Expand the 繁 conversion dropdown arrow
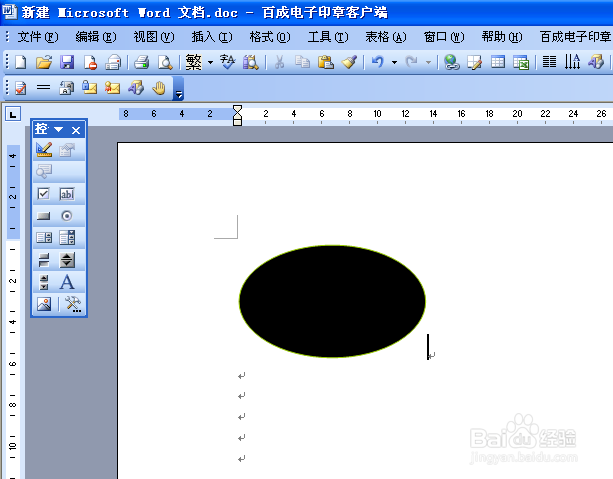This screenshot has width=613, height=479. [x=210, y=63]
